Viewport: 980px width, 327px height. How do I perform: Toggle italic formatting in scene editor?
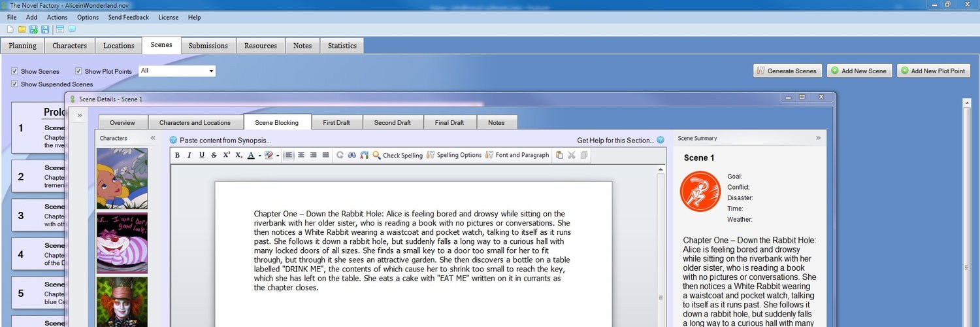coord(189,155)
